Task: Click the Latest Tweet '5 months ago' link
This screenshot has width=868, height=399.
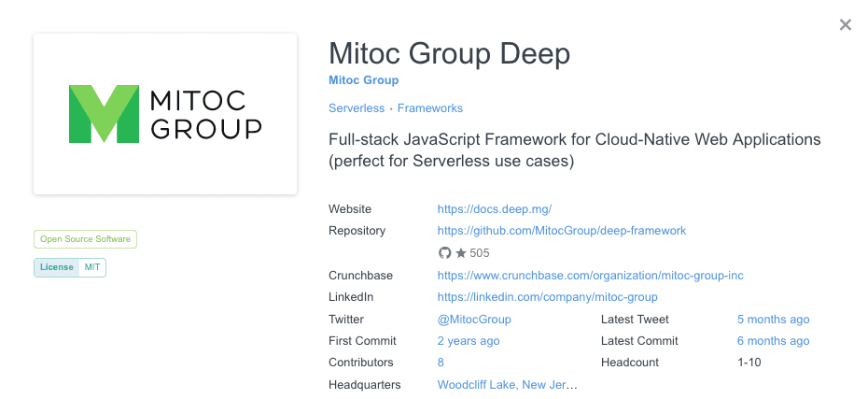Action: 773,320
